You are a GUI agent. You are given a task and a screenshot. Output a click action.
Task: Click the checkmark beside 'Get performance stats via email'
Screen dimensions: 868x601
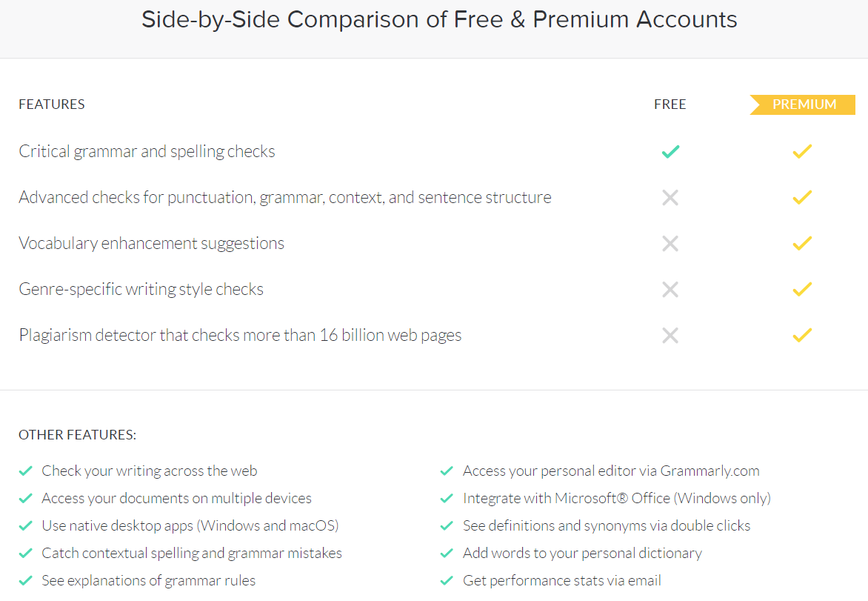tap(447, 580)
